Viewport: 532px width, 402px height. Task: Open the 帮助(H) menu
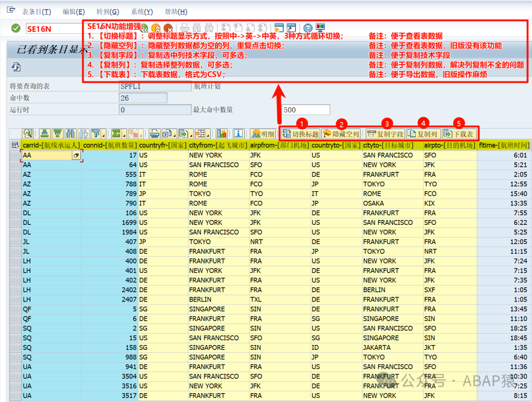[x=176, y=12]
